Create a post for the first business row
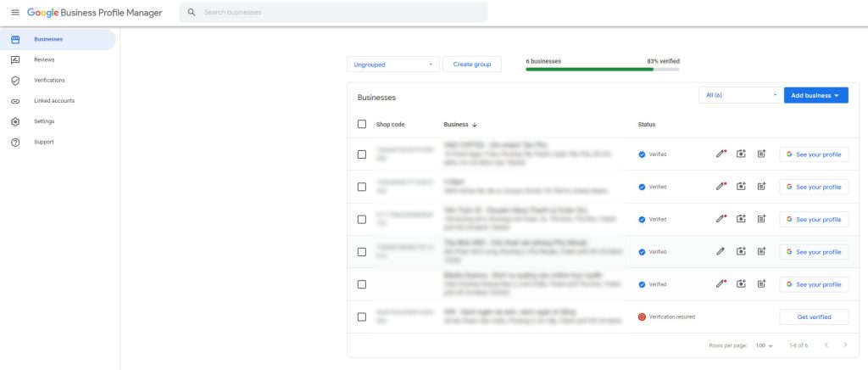This screenshot has height=370, width=868. coord(762,154)
